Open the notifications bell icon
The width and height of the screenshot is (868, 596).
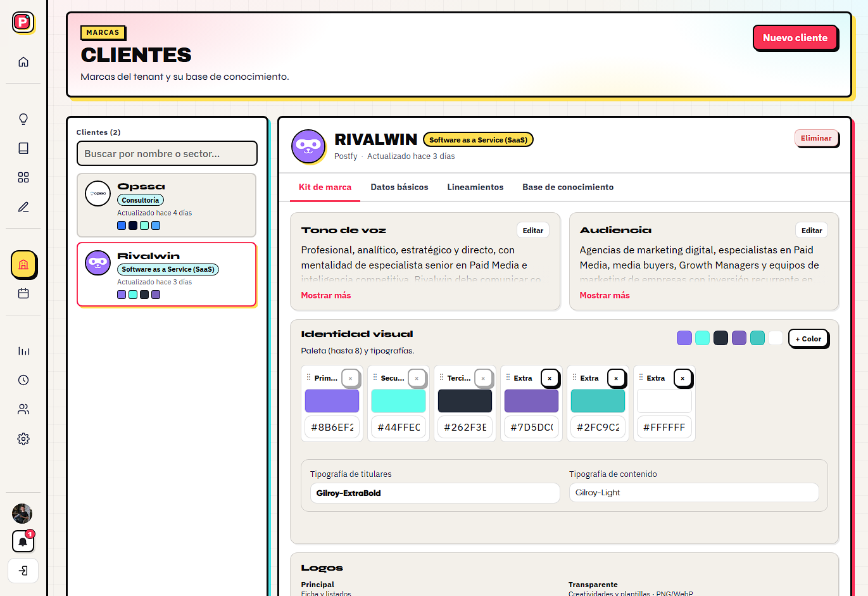coord(23,542)
